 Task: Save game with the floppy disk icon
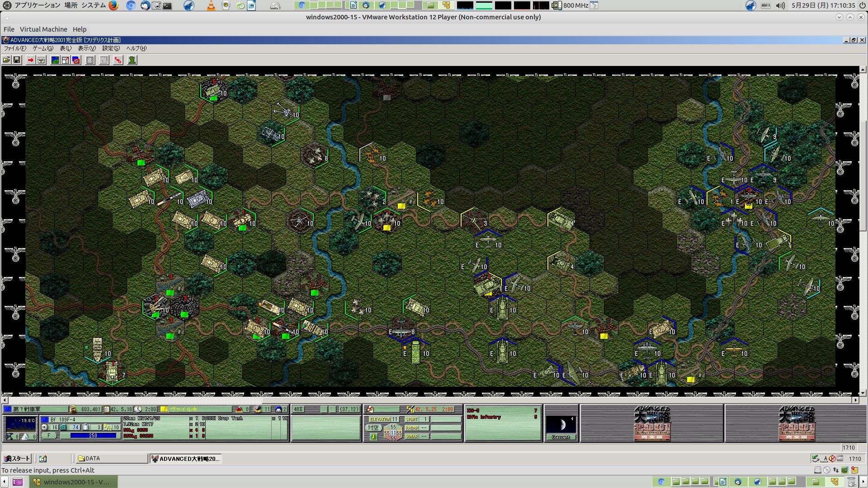point(17,60)
